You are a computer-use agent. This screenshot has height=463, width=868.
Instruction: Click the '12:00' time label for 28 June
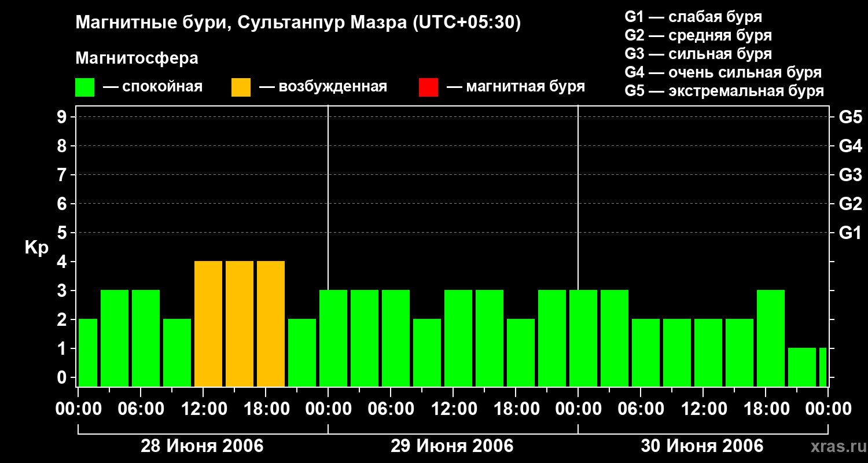[x=204, y=409]
